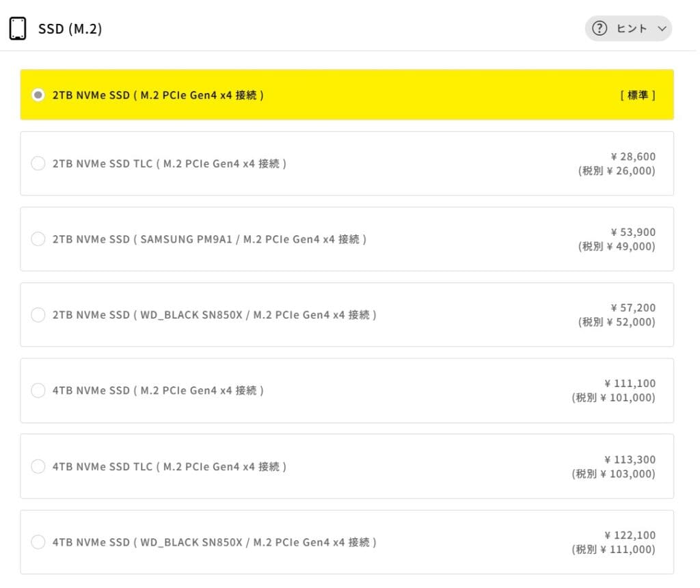This screenshot has height=588, width=700.
Task: Choose the 2TB WD_BLACK SN850X radio button
Action: pos(38,315)
